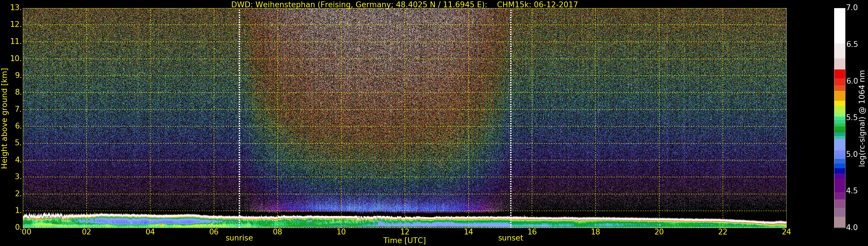Click the 5 km tick on height axis
This screenshot has height=246, width=868.
(18, 143)
